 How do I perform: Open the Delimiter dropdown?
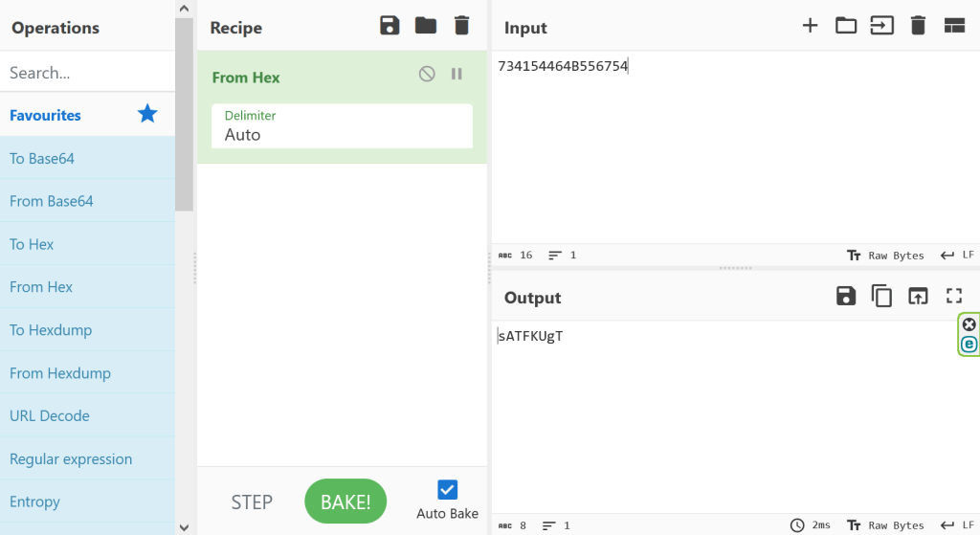point(342,126)
